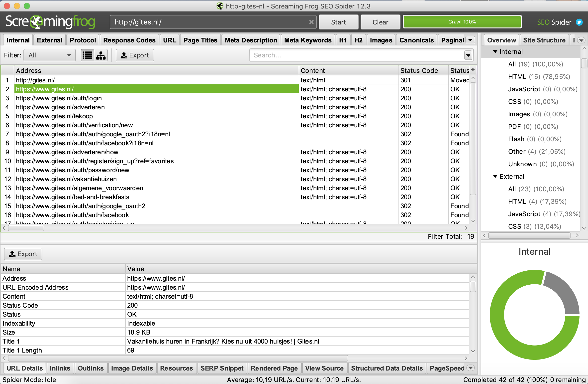Image resolution: width=588 pixels, height=384 pixels.
Task: Select row http://gites.nl/ with 301 status
Action: [x=235, y=80]
